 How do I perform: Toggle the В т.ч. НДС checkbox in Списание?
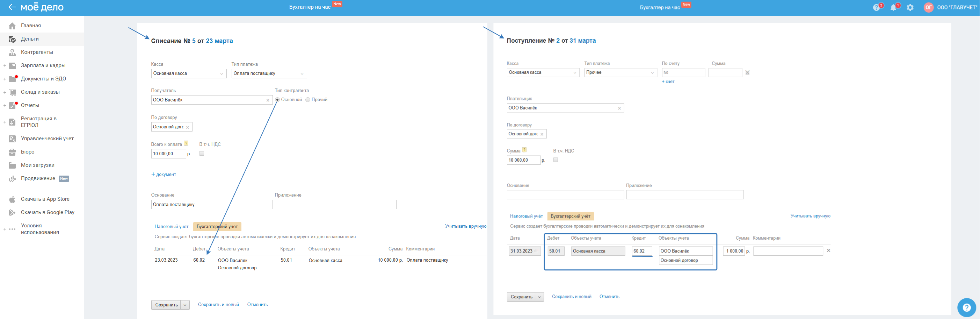point(202,154)
